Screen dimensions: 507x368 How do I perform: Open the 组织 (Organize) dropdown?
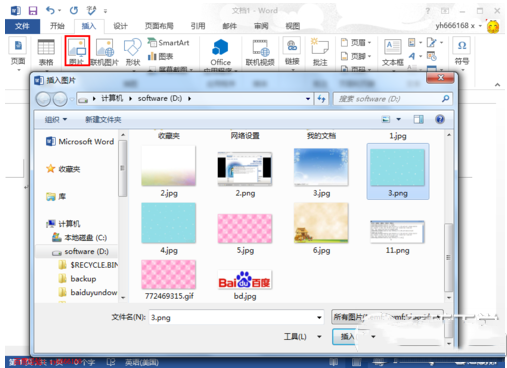56,119
